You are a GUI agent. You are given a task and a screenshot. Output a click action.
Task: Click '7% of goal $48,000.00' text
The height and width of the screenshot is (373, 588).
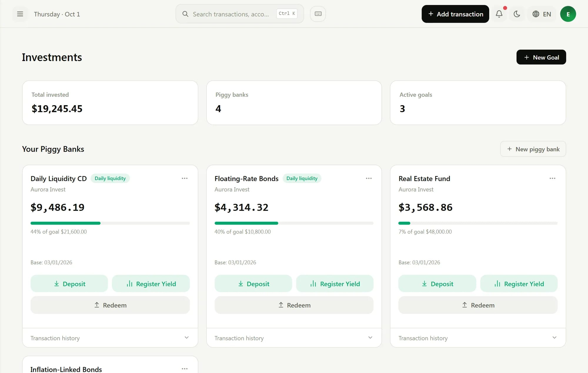425,232
